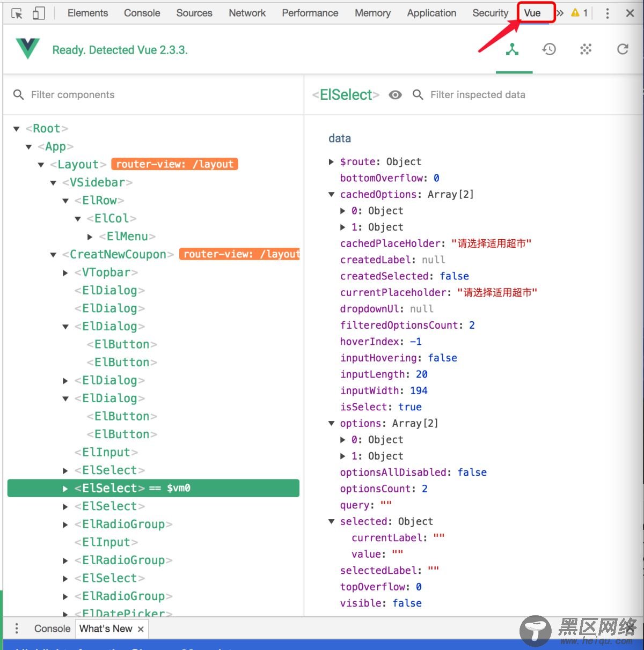
Task: Click the Vue logo
Action: coord(28,49)
